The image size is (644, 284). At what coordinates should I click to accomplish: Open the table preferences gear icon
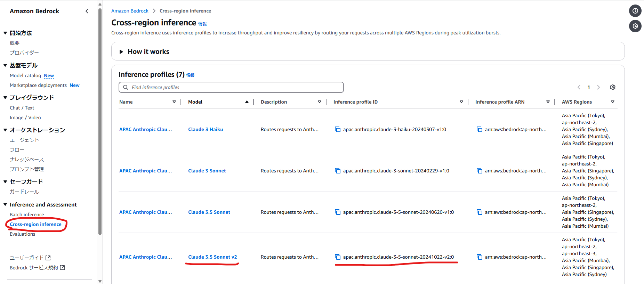tap(613, 87)
